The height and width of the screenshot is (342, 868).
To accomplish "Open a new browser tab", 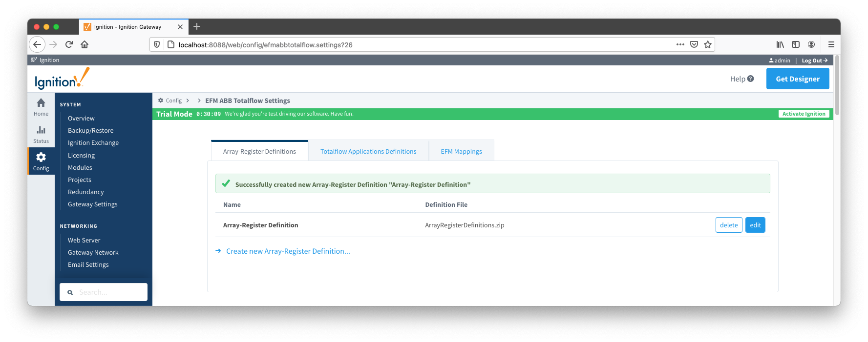I will point(197,26).
